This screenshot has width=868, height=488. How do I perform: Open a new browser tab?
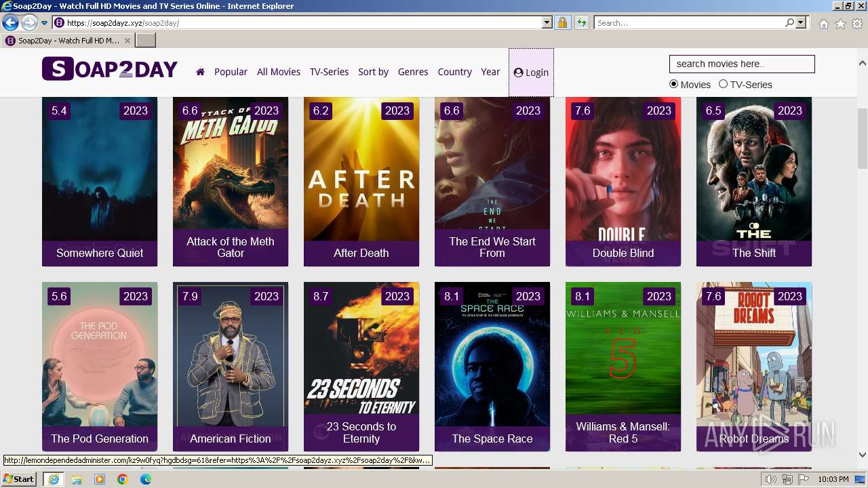click(146, 40)
